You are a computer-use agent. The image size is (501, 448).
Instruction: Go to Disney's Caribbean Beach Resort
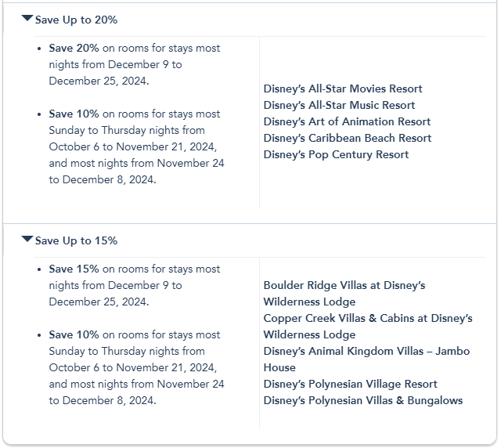click(x=348, y=138)
